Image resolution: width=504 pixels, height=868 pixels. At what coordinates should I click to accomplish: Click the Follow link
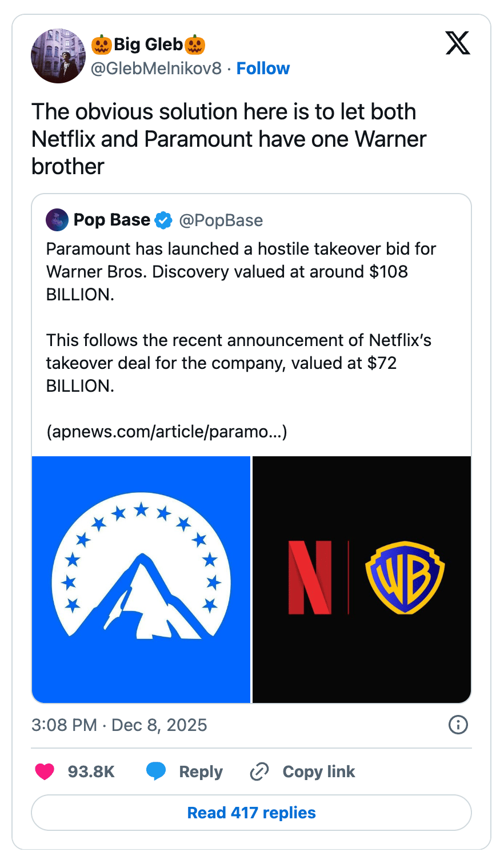point(263,69)
